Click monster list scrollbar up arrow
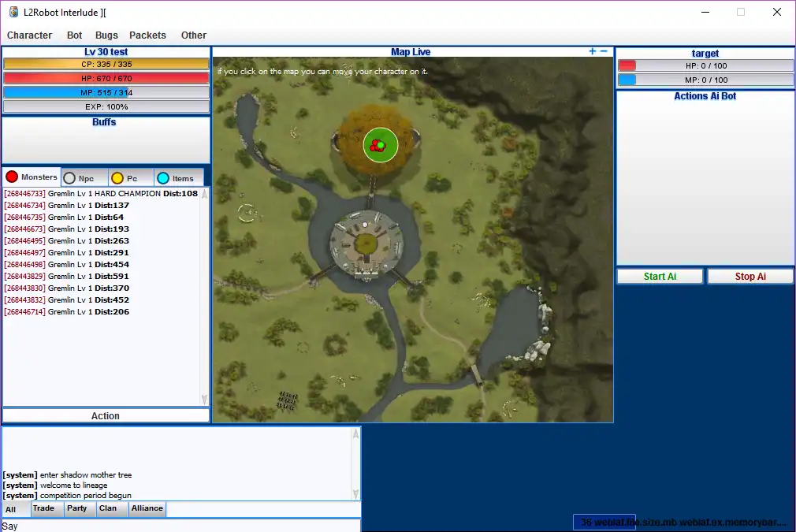Image resolution: width=796 pixels, height=532 pixels. (205, 194)
